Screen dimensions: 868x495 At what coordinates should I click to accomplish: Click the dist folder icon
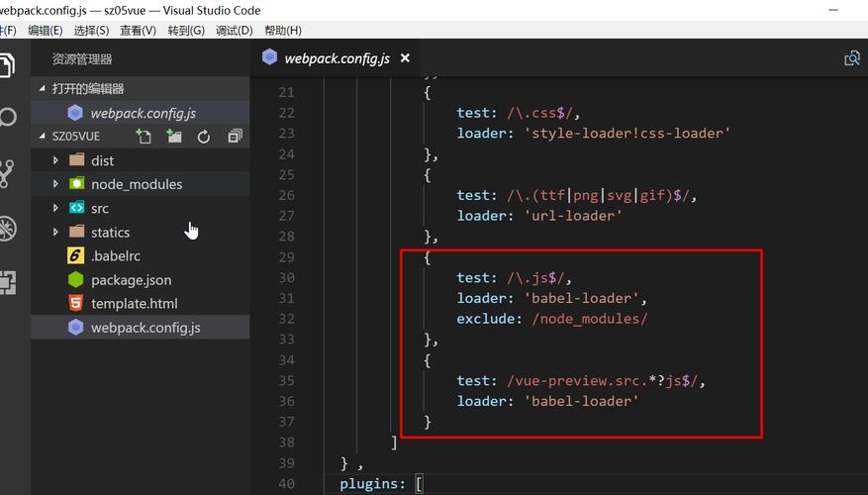pyautogui.click(x=77, y=160)
